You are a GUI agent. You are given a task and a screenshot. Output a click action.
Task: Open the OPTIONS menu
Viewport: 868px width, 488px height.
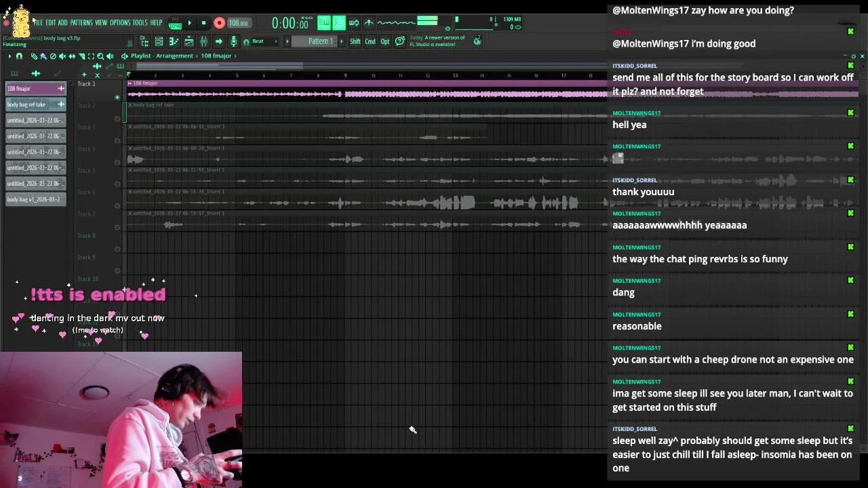120,22
